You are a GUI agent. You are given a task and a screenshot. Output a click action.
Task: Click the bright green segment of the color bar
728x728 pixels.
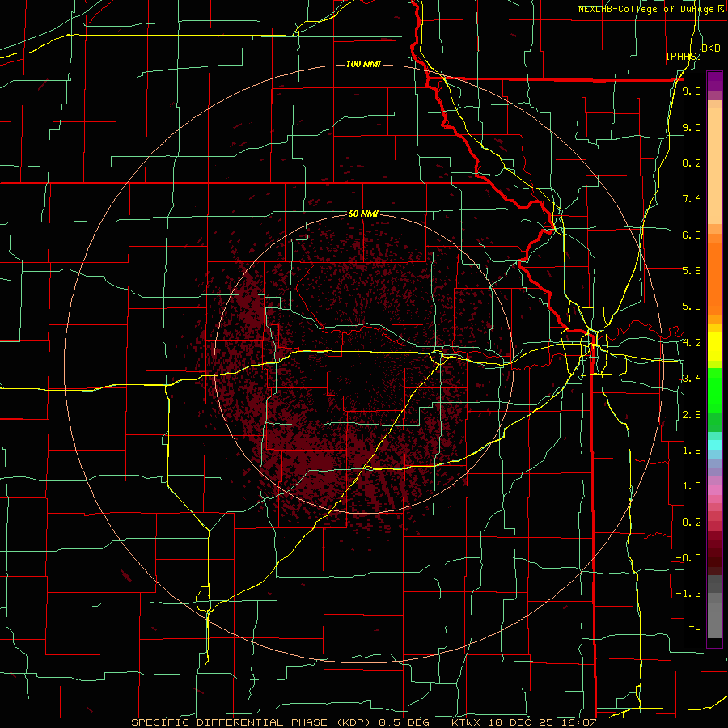[x=714, y=391]
